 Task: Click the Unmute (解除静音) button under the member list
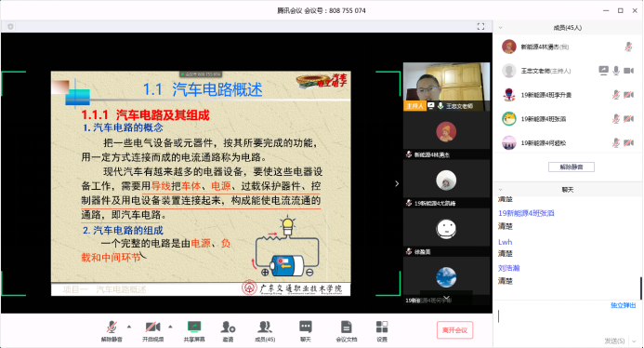[x=572, y=167]
